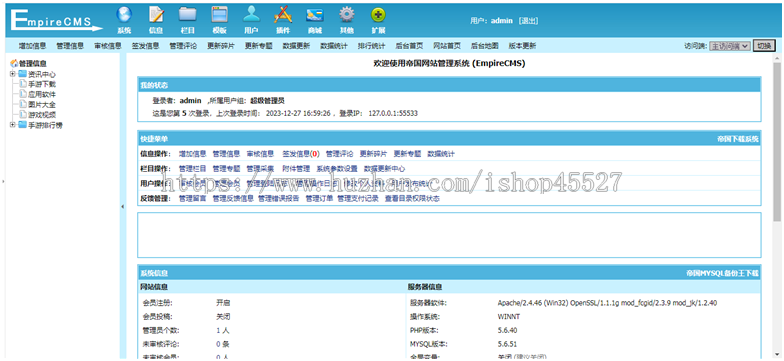Click 管理支付记录 in the quick menu
The image size is (784, 361).
[358, 198]
